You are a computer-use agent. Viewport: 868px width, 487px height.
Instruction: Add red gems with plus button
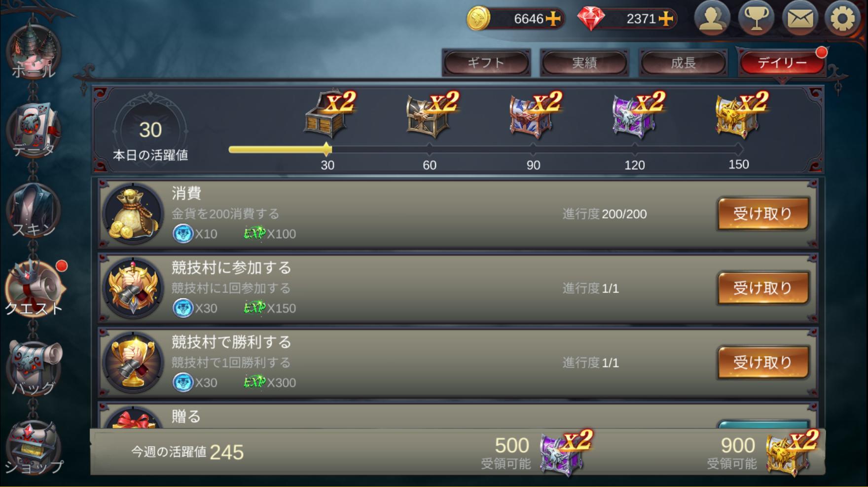666,19
